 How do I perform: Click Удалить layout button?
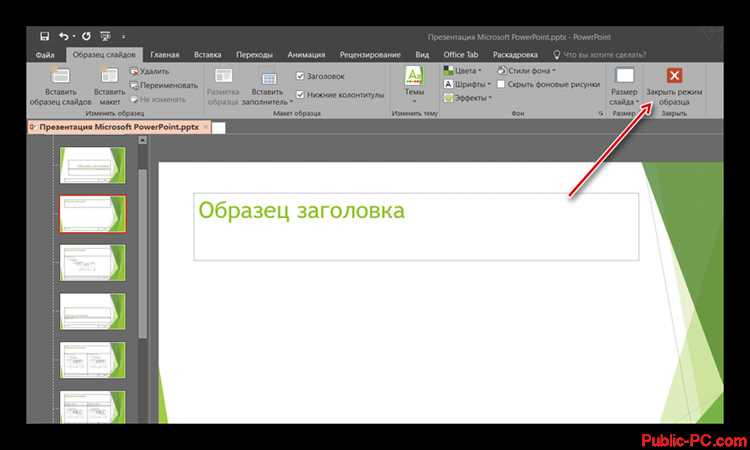150,71
